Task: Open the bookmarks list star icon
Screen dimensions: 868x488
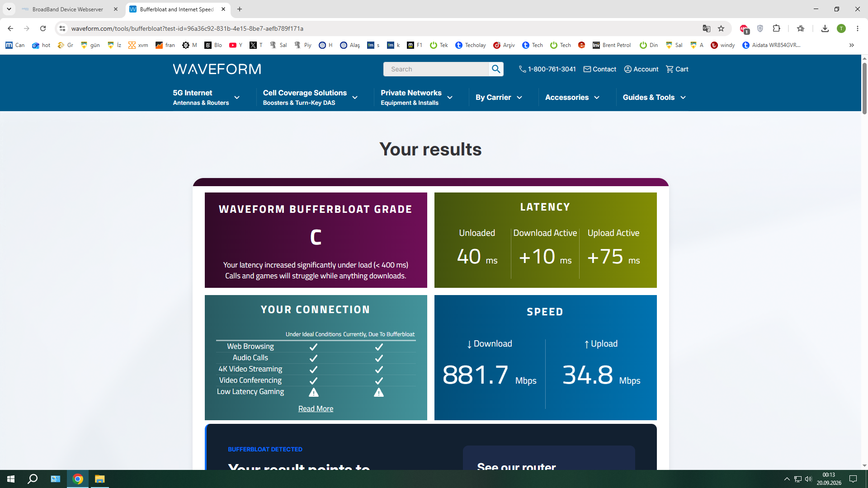Action: coord(801,28)
